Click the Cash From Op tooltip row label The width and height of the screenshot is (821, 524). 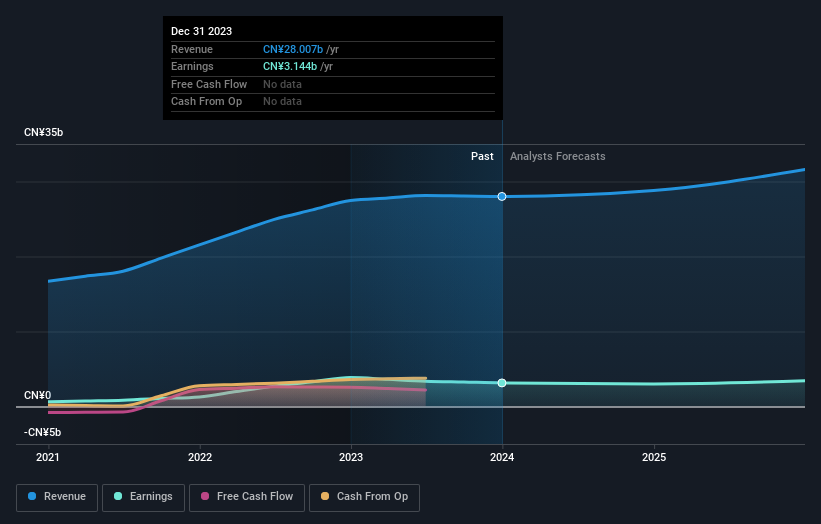click(x=206, y=102)
